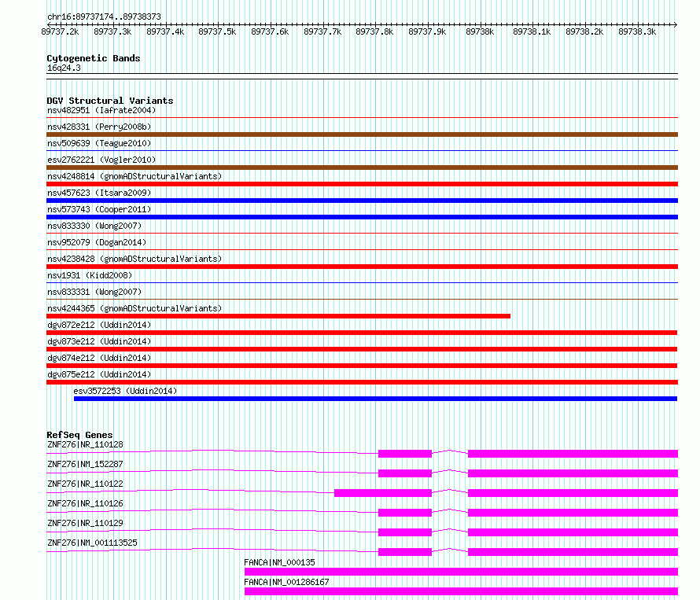Image resolution: width=700 pixels, height=600 pixels.
Task: Select variant label nsv952079 (Dogan2014)
Action: tap(97, 242)
